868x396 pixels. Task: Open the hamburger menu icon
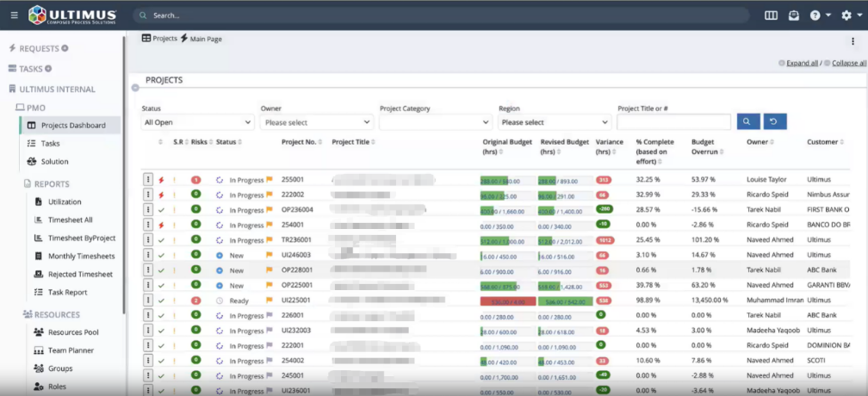click(15, 15)
